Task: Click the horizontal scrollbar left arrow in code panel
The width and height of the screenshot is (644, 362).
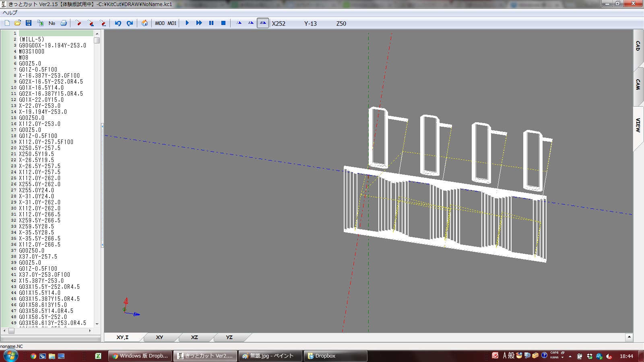Action: (x=4, y=331)
